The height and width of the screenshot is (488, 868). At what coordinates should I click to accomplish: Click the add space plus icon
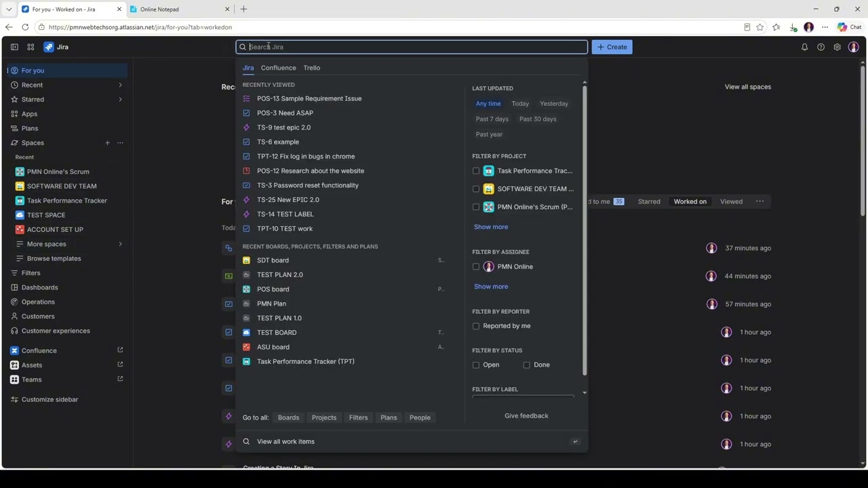coord(107,142)
